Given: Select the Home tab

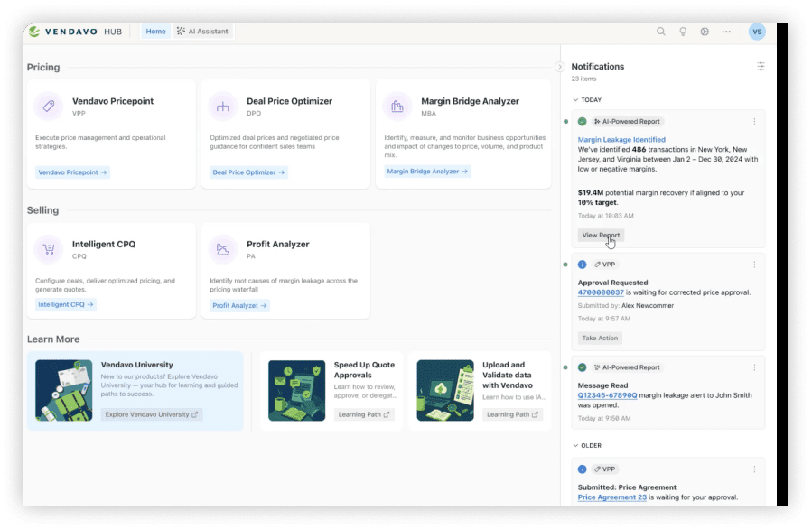Looking at the screenshot, I should tap(155, 30).
